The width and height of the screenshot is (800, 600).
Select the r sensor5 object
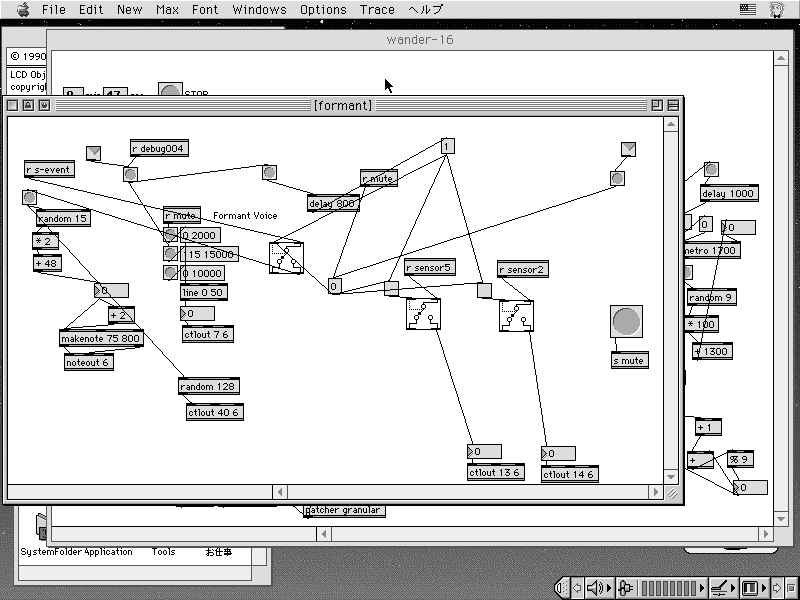pos(430,267)
